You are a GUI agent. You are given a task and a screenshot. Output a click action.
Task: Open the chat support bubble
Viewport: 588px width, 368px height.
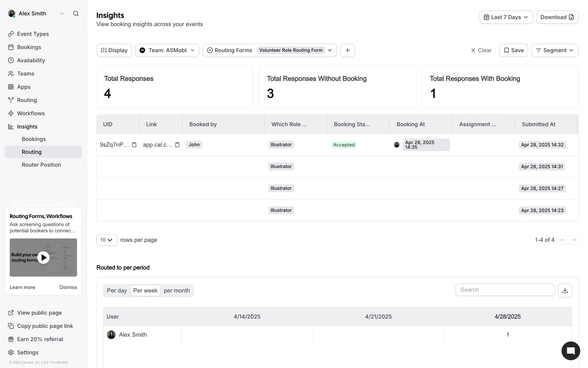tap(571, 351)
